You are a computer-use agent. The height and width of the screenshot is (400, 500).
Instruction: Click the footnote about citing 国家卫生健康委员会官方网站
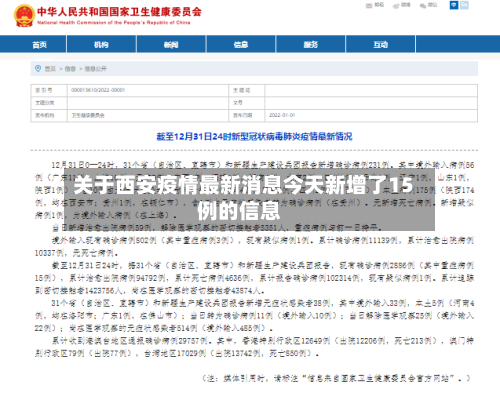point(337,379)
